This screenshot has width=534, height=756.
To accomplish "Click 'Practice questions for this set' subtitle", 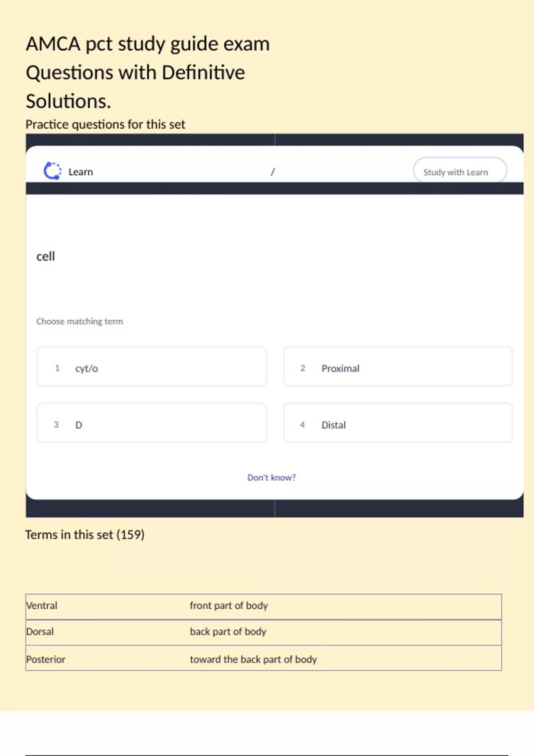I will (x=105, y=125).
